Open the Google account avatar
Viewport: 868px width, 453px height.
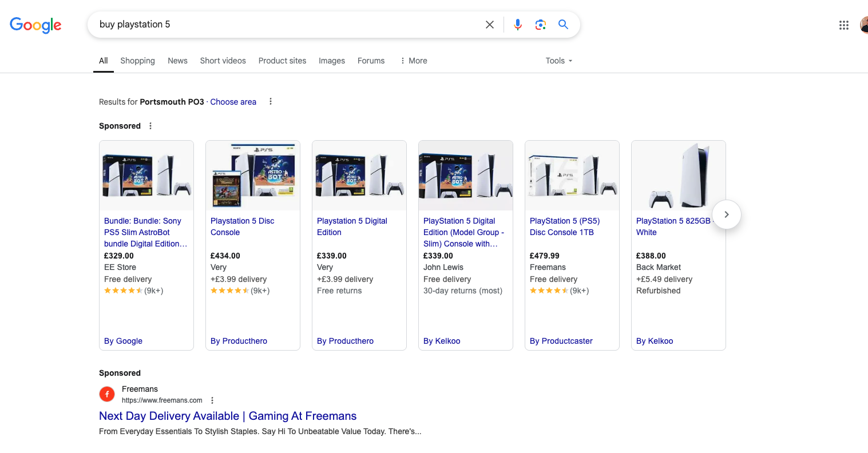(x=864, y=25)
